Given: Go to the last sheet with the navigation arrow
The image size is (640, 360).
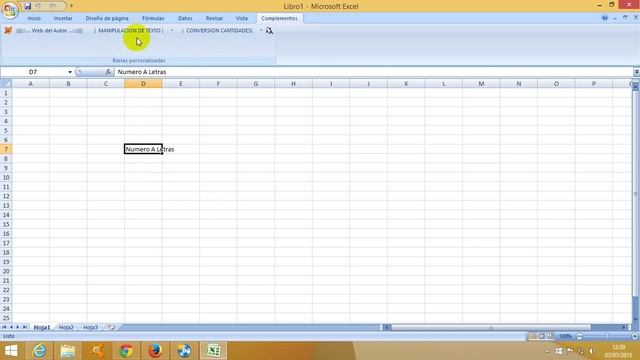Looking at the screenshot, I should [x=24, y=327].
